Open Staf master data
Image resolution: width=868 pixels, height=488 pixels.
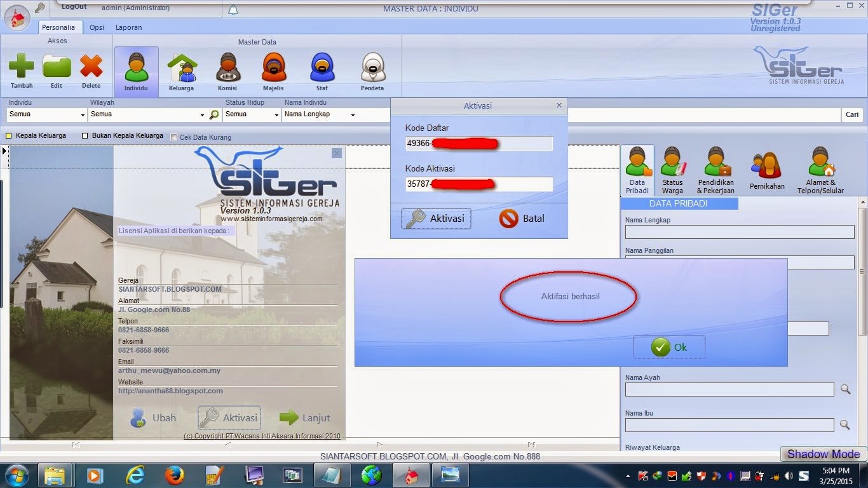click(x=322, y=71)
